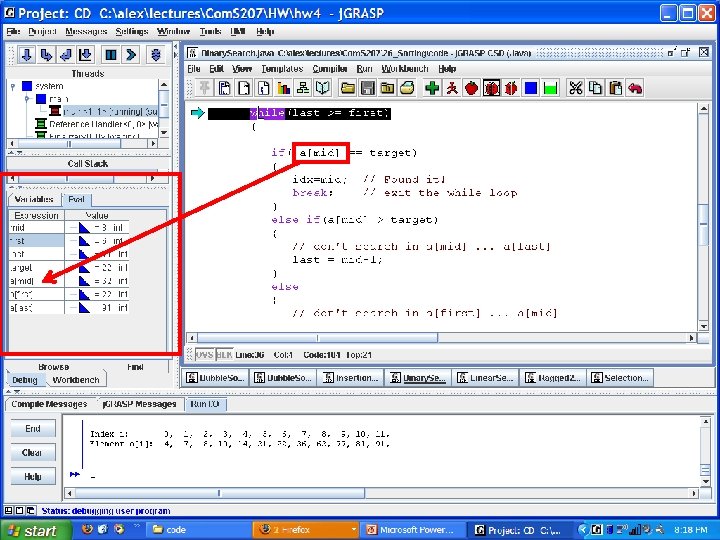Expand the a[mid] value in Eval table
This screenshot has width=720, height=540.
73,281
